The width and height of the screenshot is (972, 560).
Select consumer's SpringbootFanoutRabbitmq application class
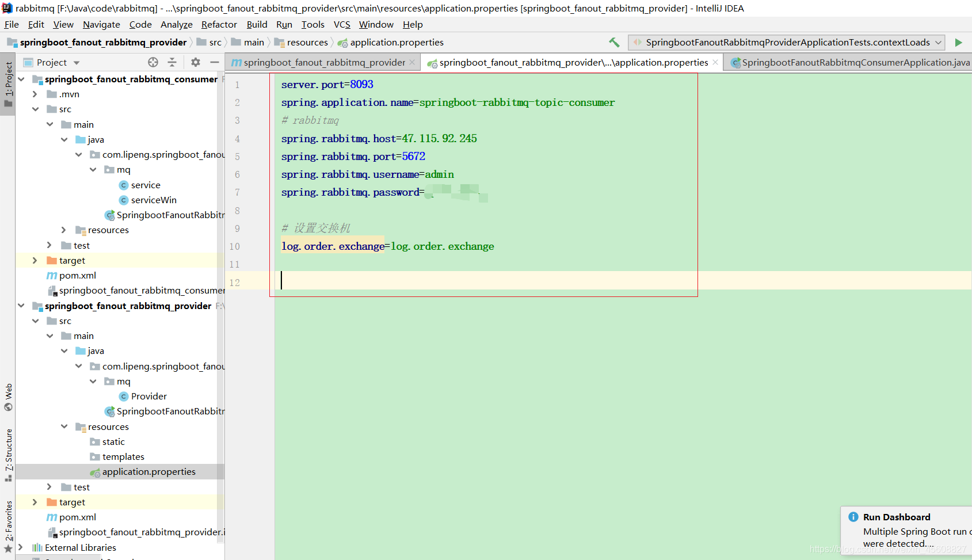coord(170,215)
